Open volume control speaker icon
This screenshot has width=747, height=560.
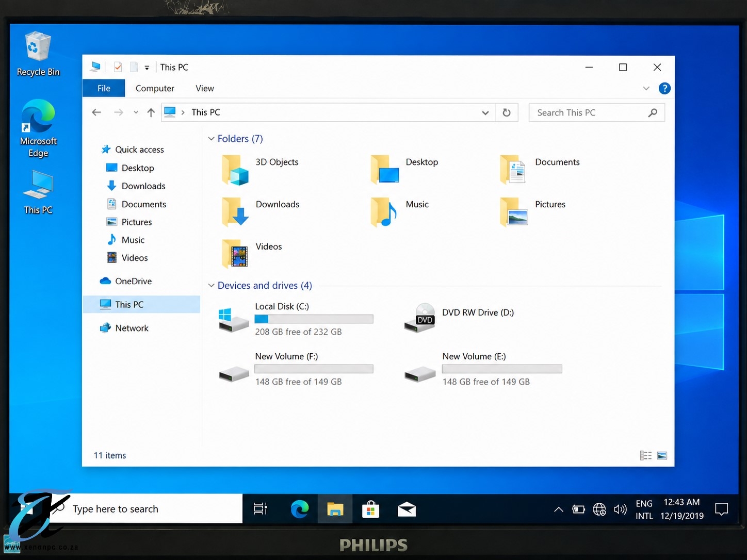[x=620, y=509]
